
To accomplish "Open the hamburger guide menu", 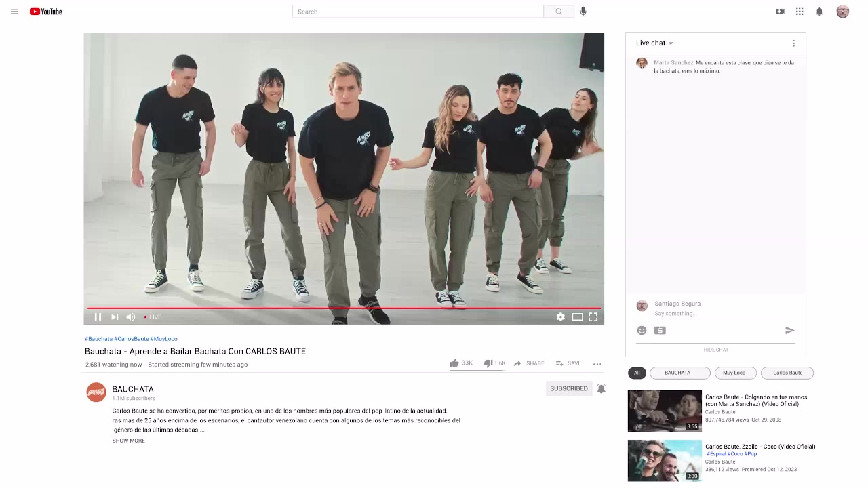I will [14, 12].
